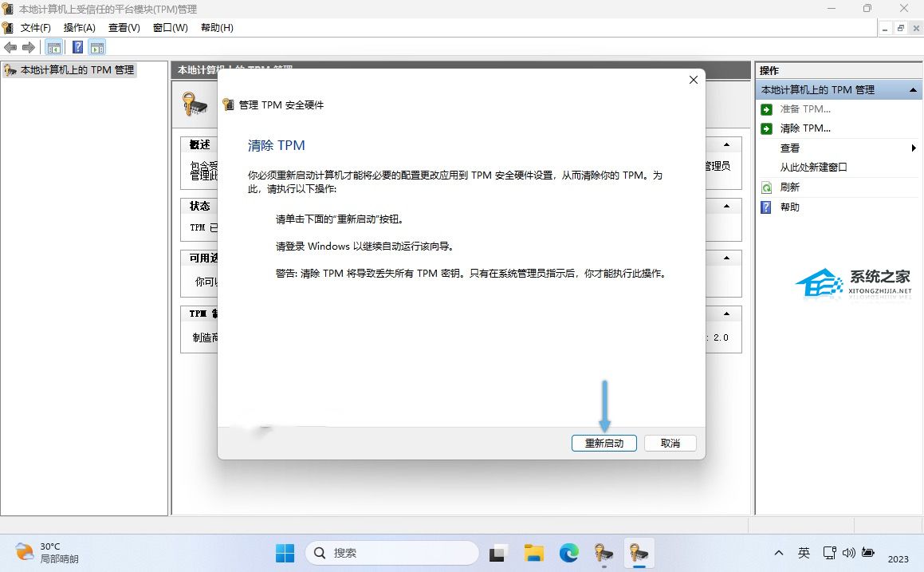Launch File Explorer from the taskbar
The height and width of the screenshot is (572, 924).
coord(533,552)
